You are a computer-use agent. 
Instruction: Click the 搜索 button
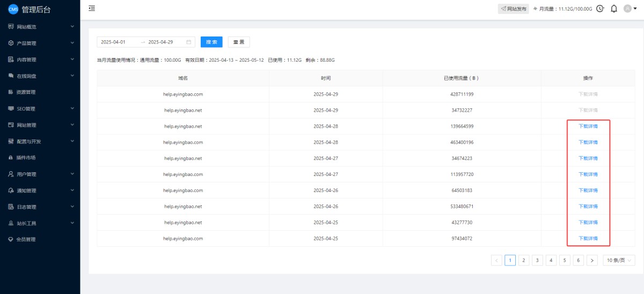(211, 42)
